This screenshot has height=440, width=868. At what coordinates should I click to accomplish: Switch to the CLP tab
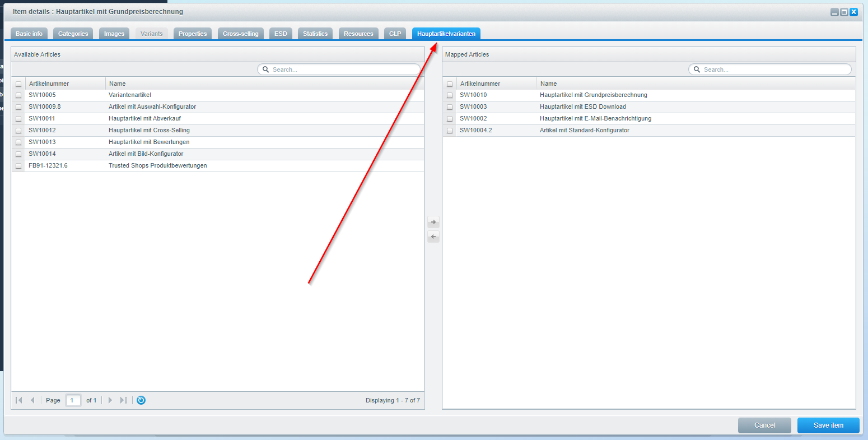tap(395, 34)
